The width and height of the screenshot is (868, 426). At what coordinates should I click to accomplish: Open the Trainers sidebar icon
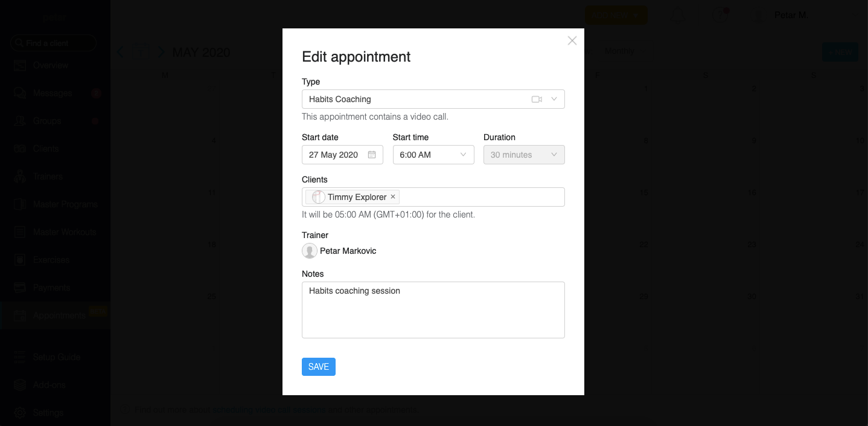click(20, 176)
